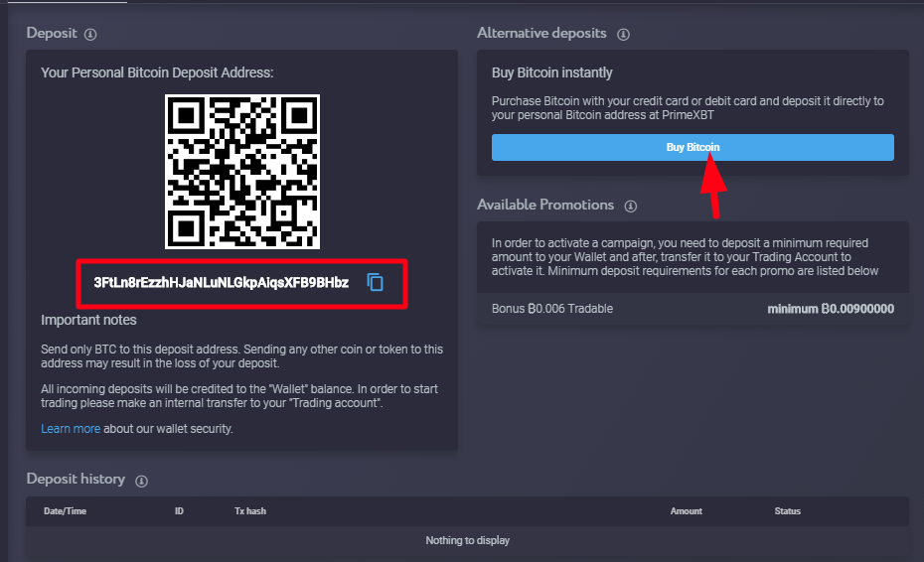Copy the Bitcoin deposit address icon
Viewport: 924px width, 562px height.
[x=376, y=283]
